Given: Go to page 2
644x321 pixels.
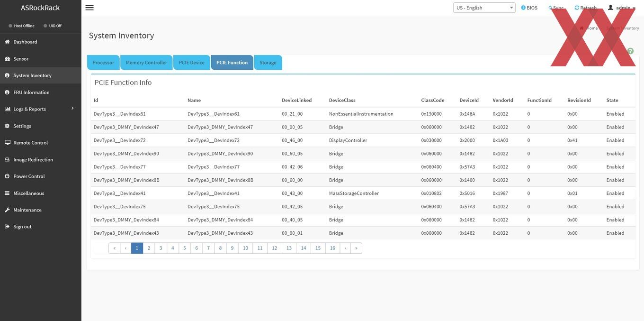Looking at the screenshot, I should 149,248.
